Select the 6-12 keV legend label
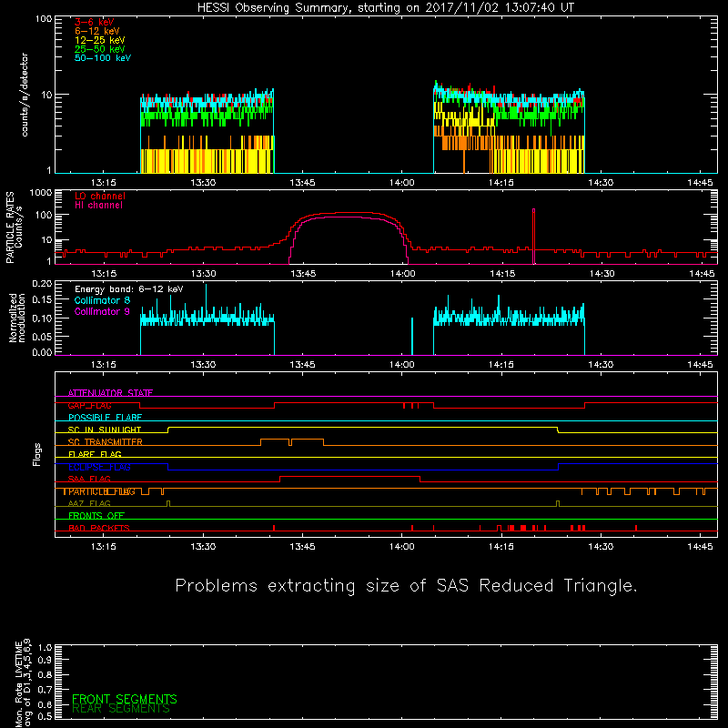Viewport: 728px width, 728px height. point(97,31)
